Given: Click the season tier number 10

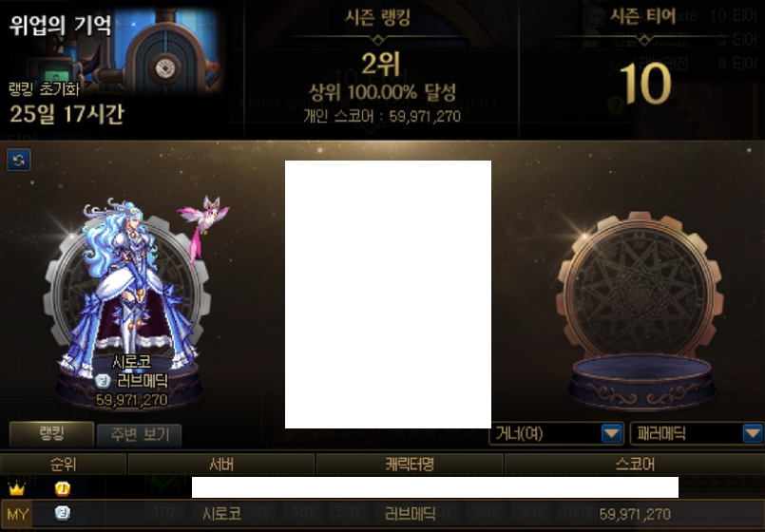Looking at the screenshot, I should [x=645, y=84].
